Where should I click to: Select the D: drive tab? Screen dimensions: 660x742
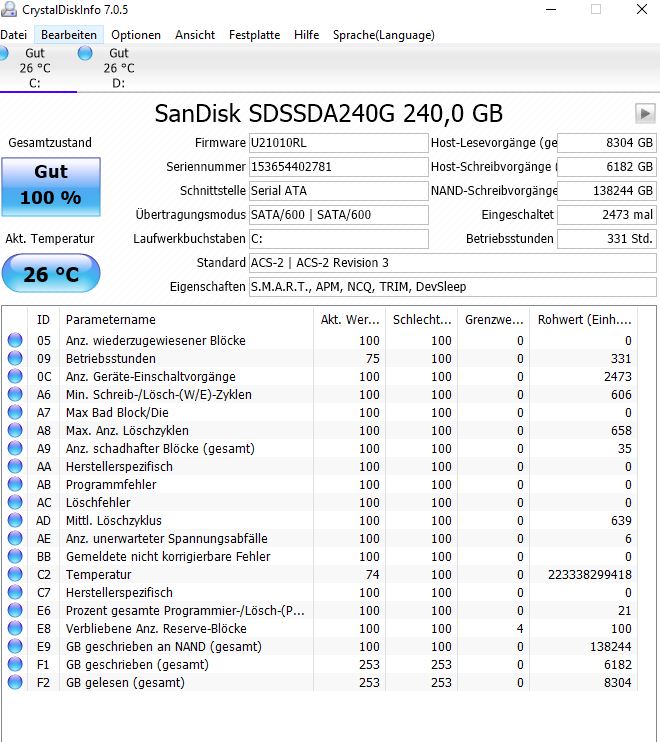tap(118, 68)
